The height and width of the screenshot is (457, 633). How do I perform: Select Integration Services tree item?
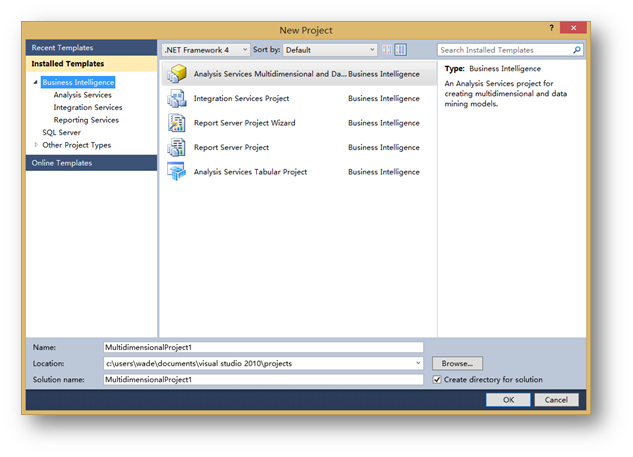88,107
